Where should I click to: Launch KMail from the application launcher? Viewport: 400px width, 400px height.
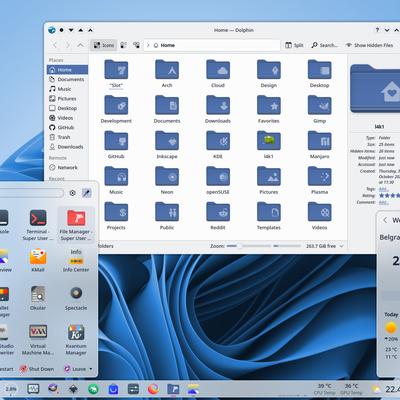[x=38, y=260]
